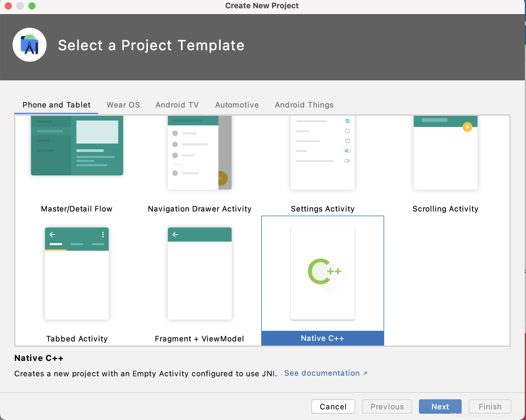526x420 pixels.
Task: Select the Master/Detail Flow template thumbnail
Action: 77,146
